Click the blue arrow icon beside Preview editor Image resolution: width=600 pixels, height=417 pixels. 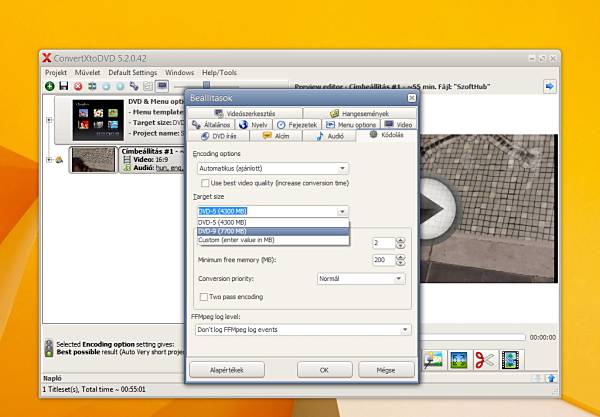click(550, 86)
